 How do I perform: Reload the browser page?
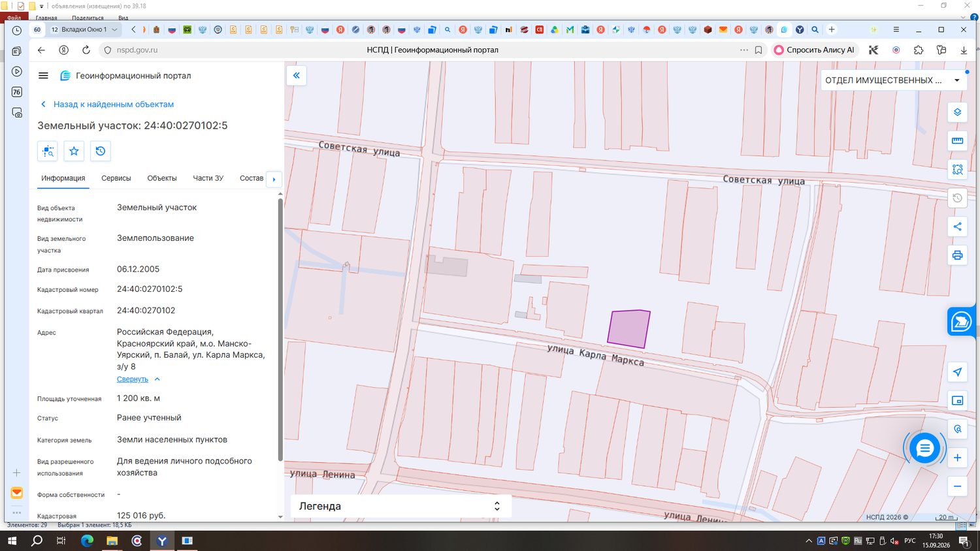tap(86, 50)
